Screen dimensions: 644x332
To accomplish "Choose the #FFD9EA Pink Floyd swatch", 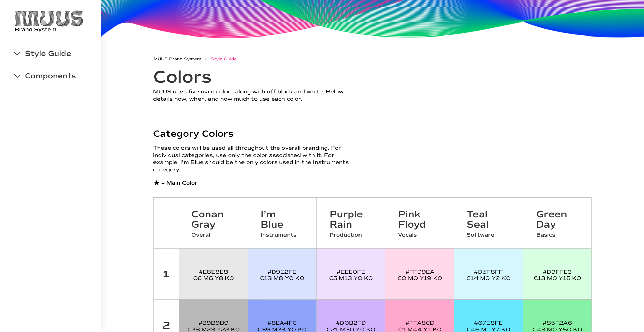I will point(420,274).
